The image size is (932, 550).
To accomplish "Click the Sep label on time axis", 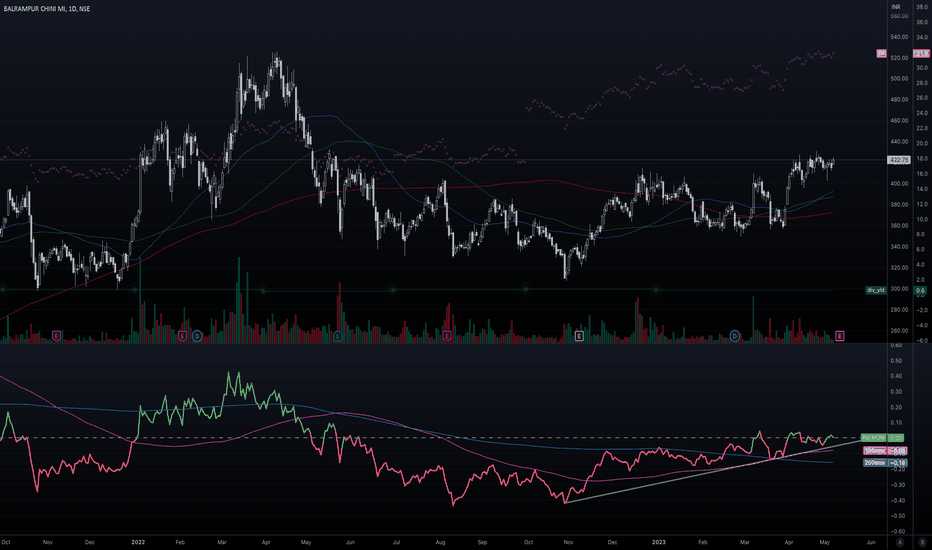I will [x=483, y=542].
